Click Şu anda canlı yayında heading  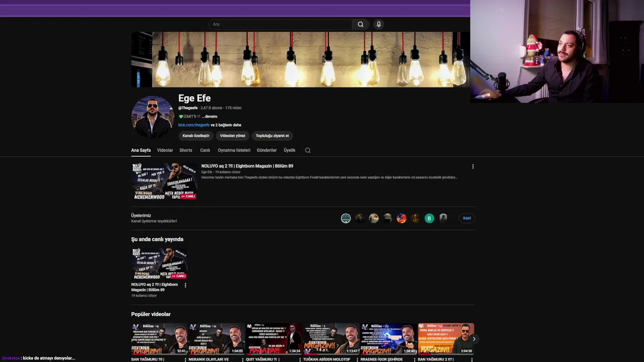pyautogui.click(x=157, y=239)
